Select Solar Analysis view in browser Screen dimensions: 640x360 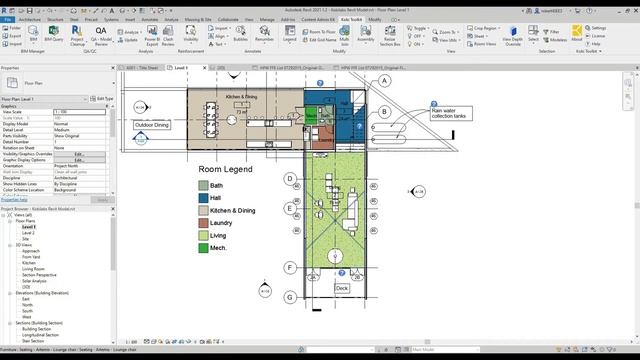pyautogui.click(x=34, y=281)
